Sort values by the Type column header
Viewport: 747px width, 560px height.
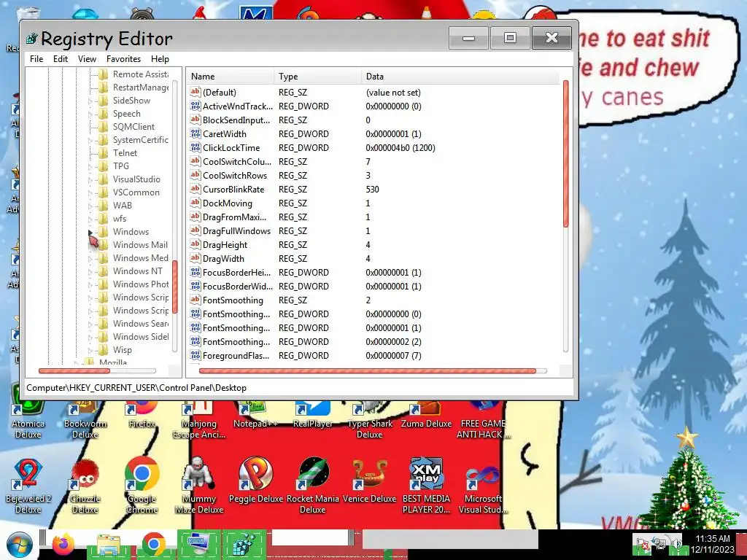pyautogui.click(x=318, y=76)
